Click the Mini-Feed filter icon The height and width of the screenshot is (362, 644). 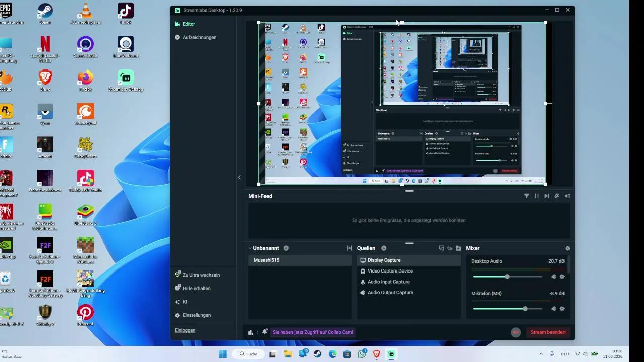pyautogui.click(x=527, y=196)
